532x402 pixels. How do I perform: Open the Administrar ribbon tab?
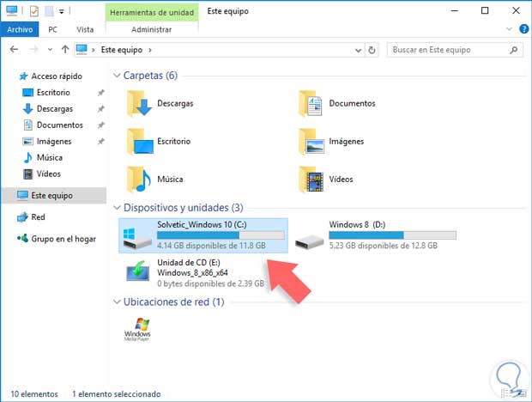(151, 29)
